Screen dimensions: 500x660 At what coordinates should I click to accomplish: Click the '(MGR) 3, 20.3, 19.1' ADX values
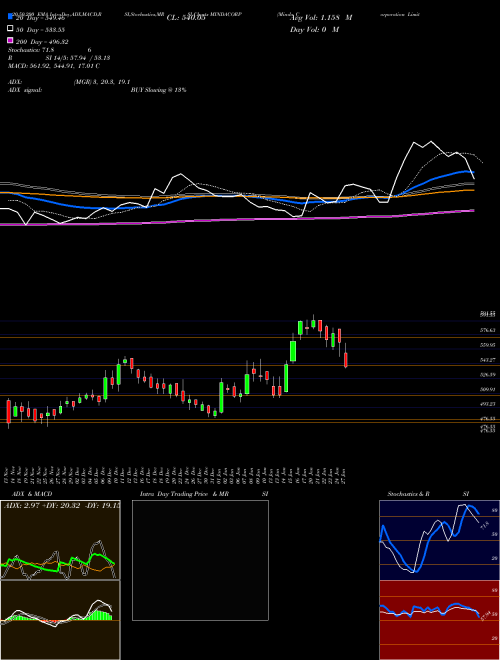102,82
